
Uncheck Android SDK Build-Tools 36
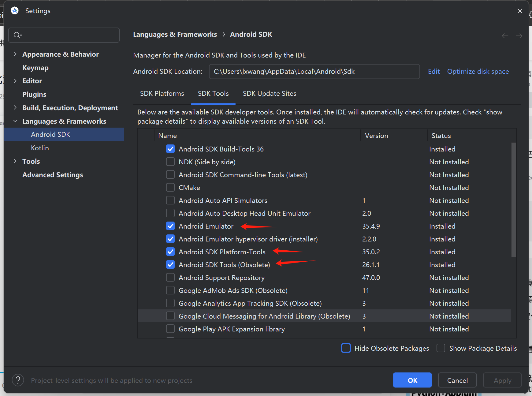tap(170, 149)
